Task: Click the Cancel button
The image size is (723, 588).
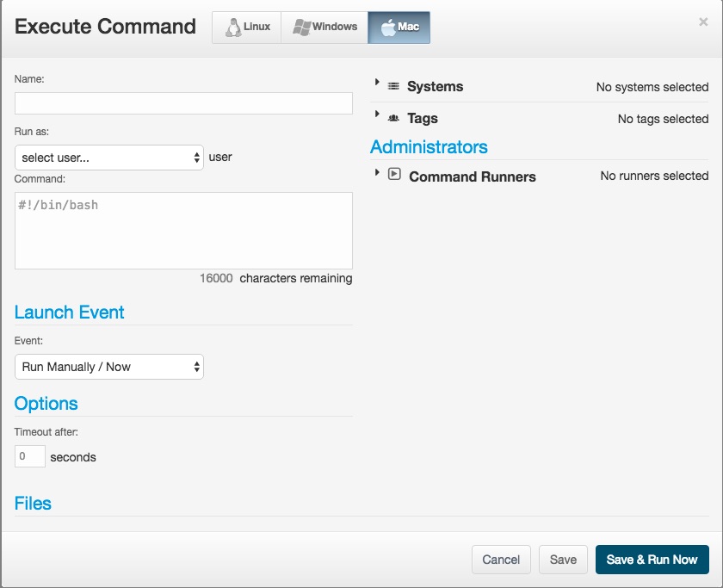Action: click(x=501, y=560)
